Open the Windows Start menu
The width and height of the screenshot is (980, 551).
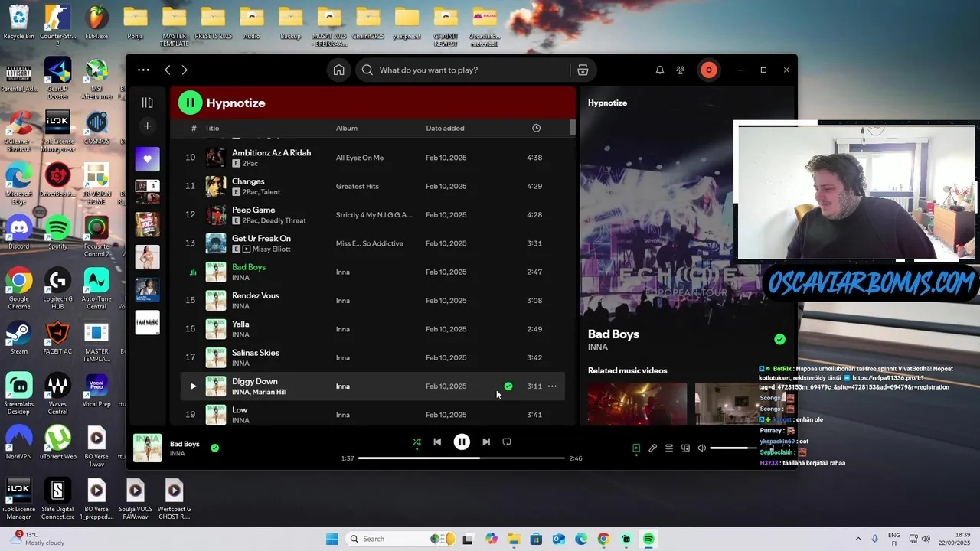pos(332,539)
